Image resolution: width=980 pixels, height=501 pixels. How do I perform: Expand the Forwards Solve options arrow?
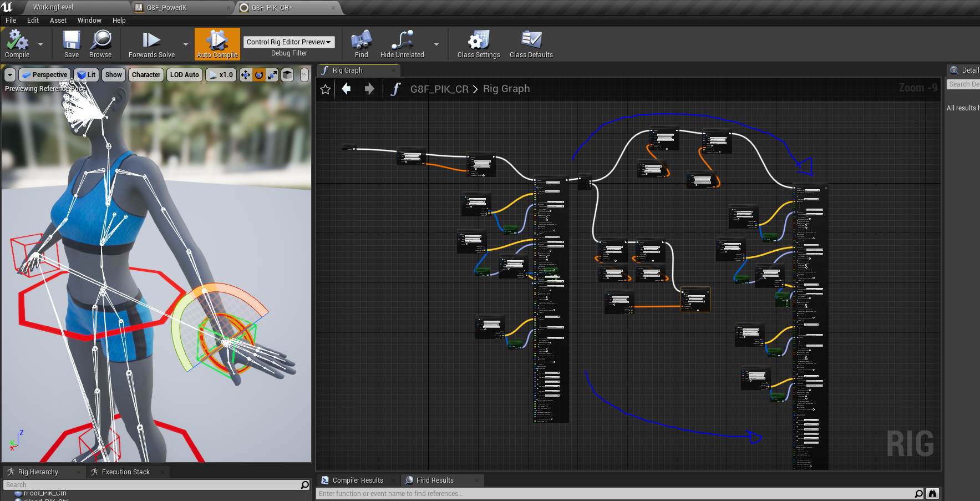pos(186,44)
